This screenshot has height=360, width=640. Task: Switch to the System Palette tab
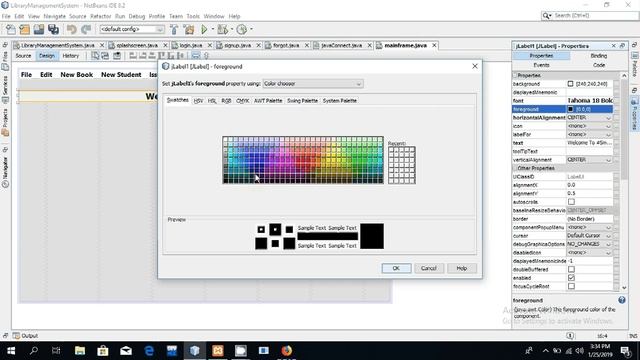(x=340, y=100)
